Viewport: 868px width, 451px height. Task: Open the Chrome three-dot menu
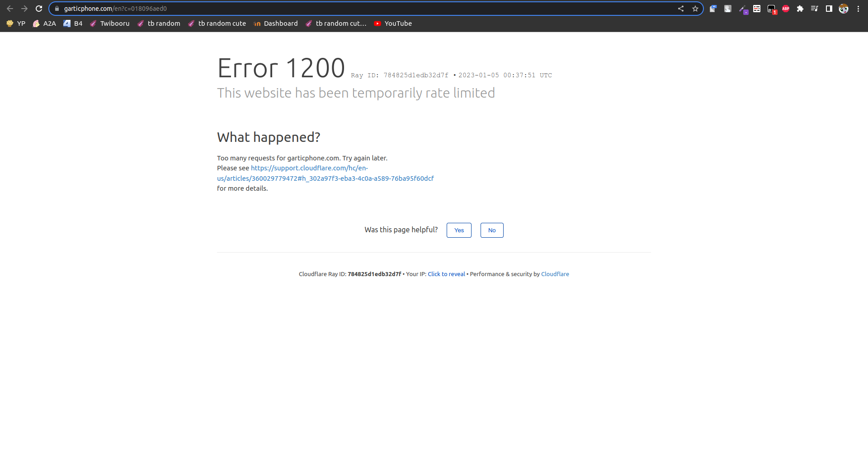(x=858, y=9)
